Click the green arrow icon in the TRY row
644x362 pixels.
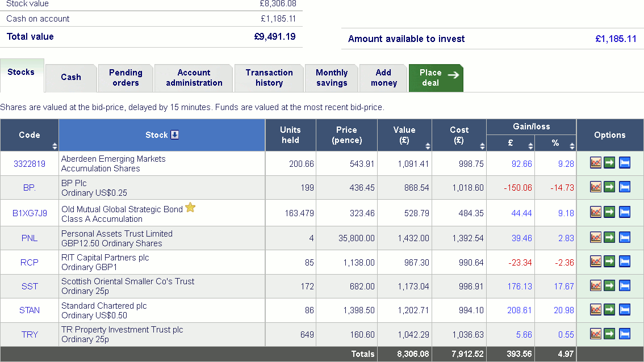pos(609,334)
